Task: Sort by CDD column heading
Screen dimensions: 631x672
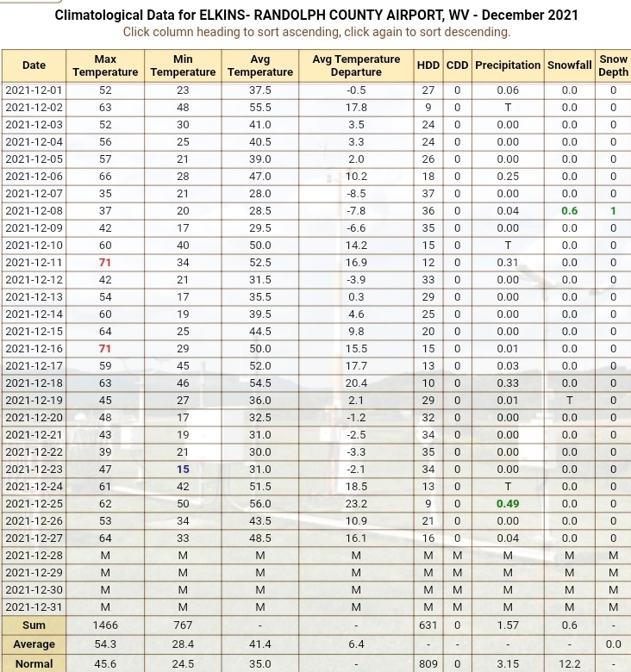Action: click(457, 65)
